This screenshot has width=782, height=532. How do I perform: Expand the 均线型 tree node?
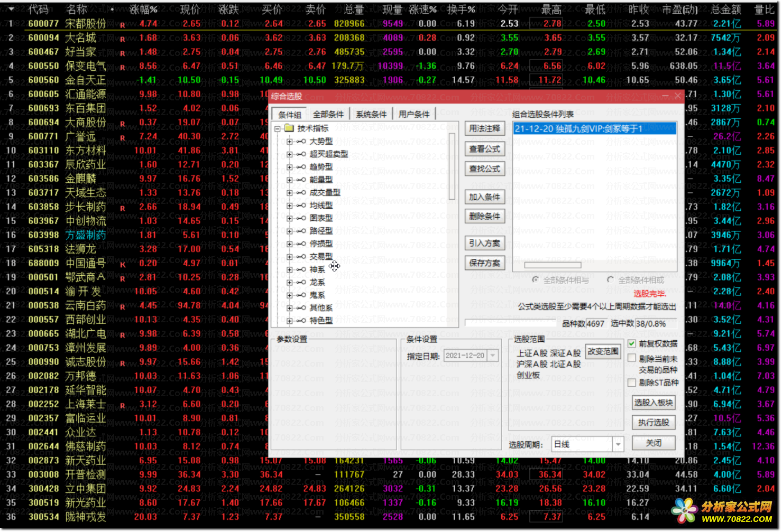point(289,206)
